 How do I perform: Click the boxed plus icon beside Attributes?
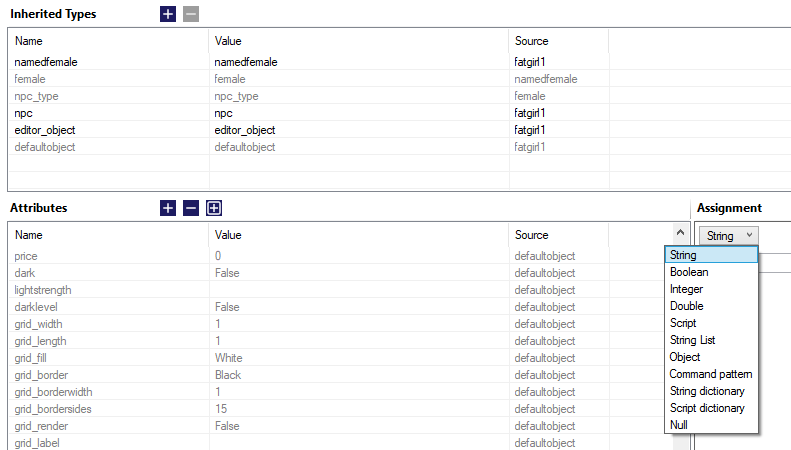pyautogui.click(x=214, y=208)
